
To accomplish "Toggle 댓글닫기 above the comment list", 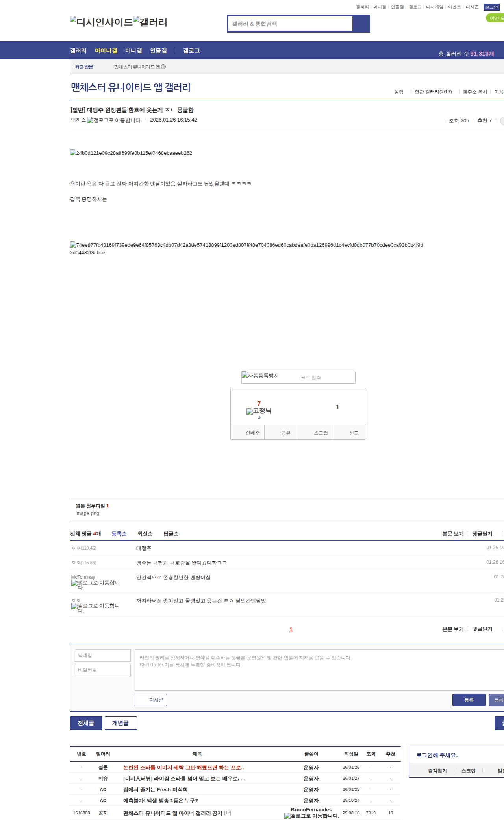I will point(482,534).
